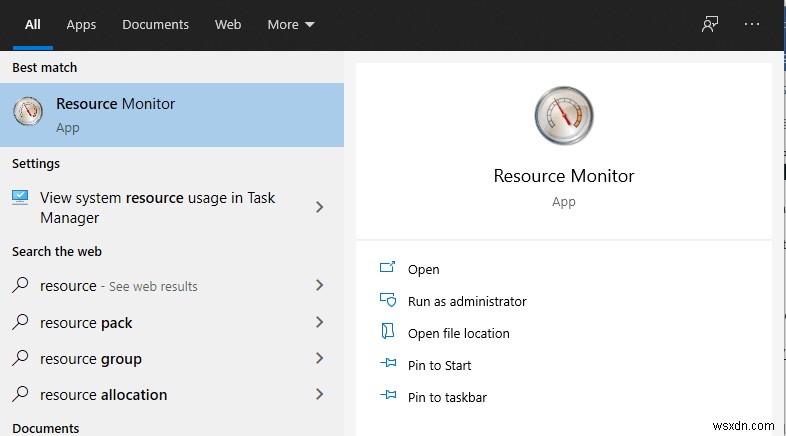Click the large Resource Monitor preview icon
The image size is (786, 436).
(564, 115)
